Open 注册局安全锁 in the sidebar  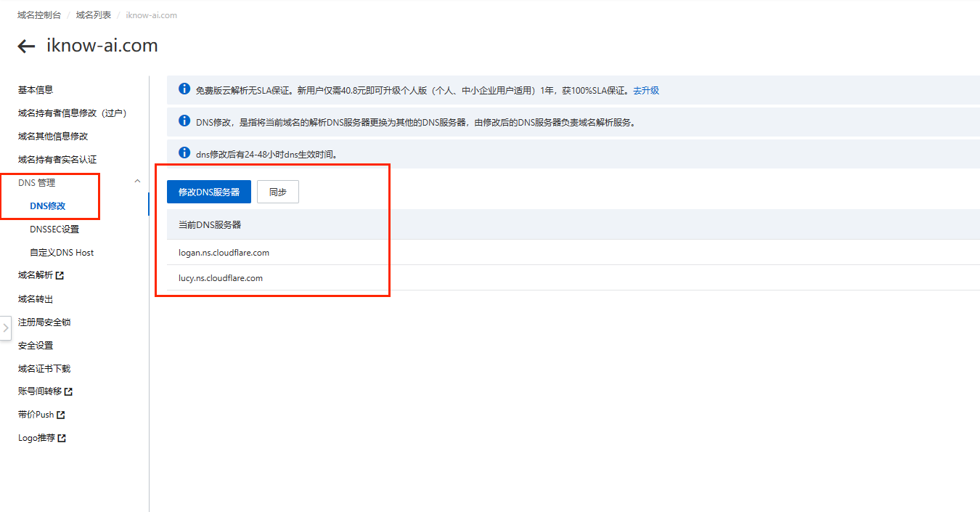click(x=44, y=322)
